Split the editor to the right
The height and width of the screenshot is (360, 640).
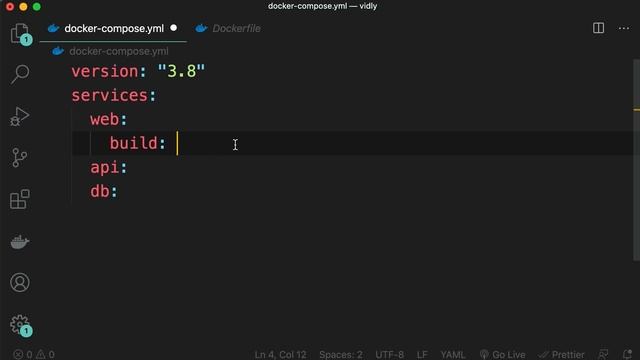click(x=598, y=28)
